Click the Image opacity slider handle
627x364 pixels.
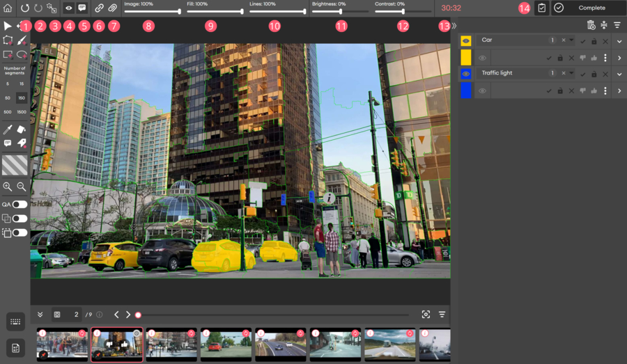(x=179, y=12)
